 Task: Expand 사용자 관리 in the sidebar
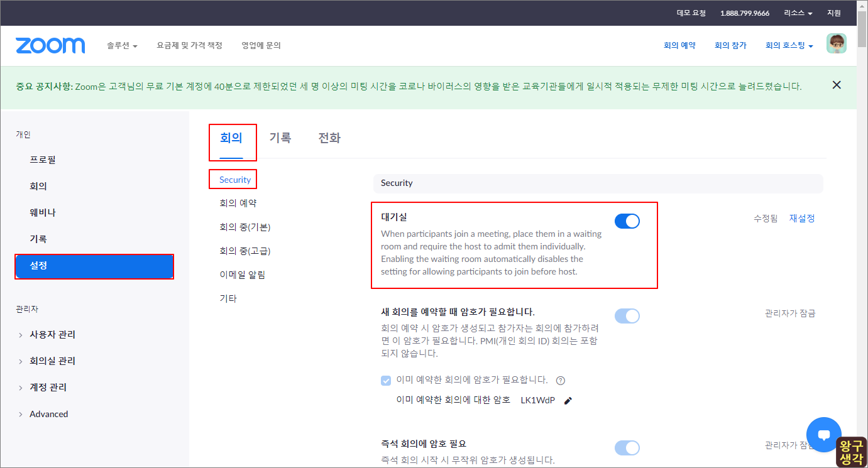point(53,335)
